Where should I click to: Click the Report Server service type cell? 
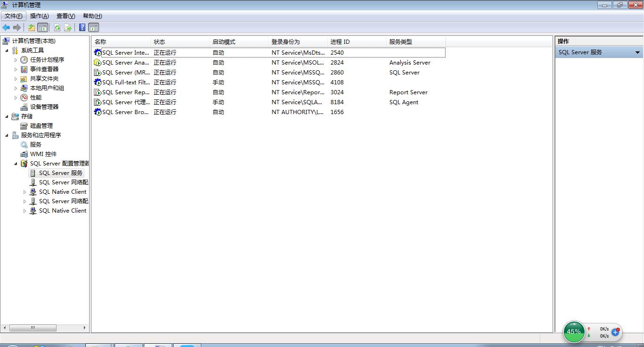click(x=408, y=92)
